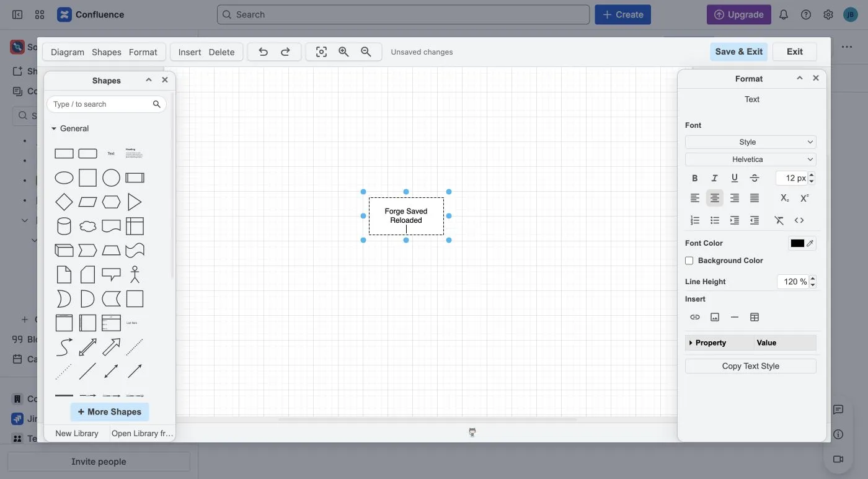Screen dimensions: 868x479
Task: Fit diagram to window with the fit icon
Action: [x=321, y=52]
